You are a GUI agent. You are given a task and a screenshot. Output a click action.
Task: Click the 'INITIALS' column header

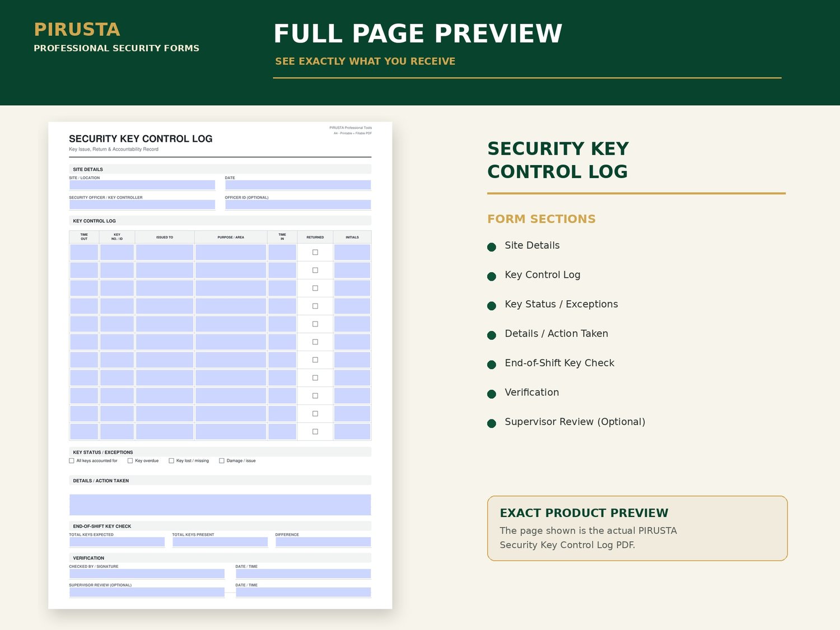pyautogui.click(x=352, y=237)
